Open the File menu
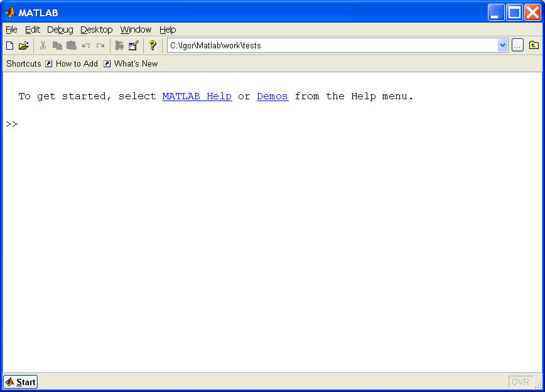Screen dimensions: 545x392 pos(11,30)
